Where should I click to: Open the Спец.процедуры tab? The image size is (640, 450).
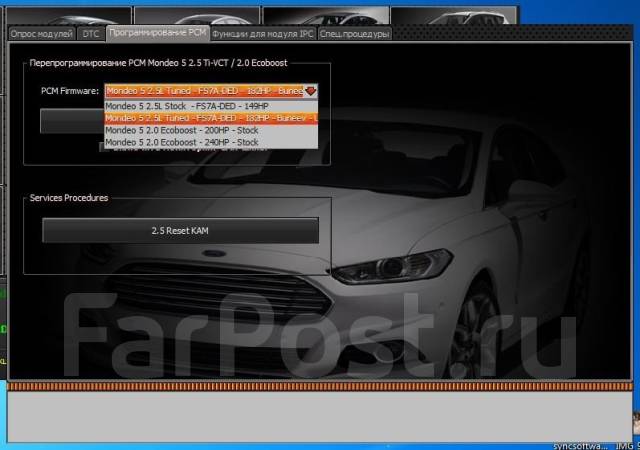click(355, 33)
